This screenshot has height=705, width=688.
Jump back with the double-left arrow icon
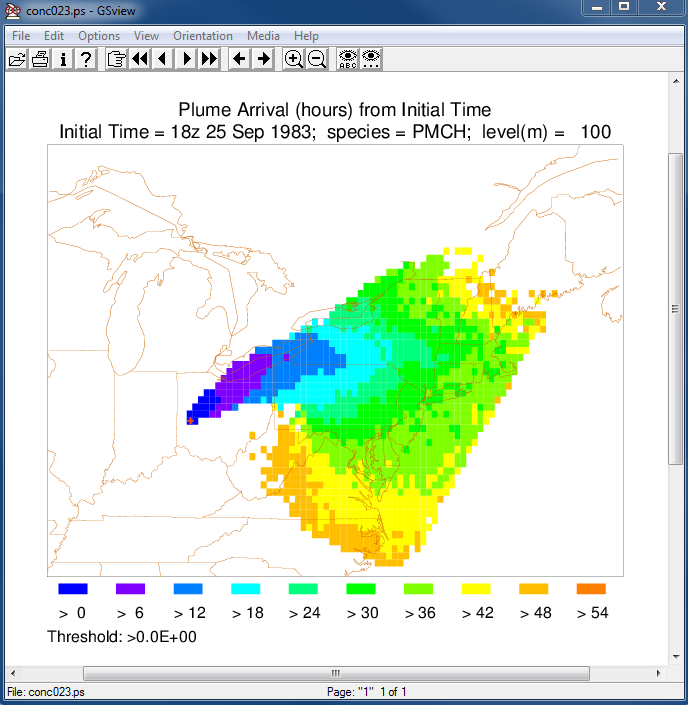(x=139, y=59)
